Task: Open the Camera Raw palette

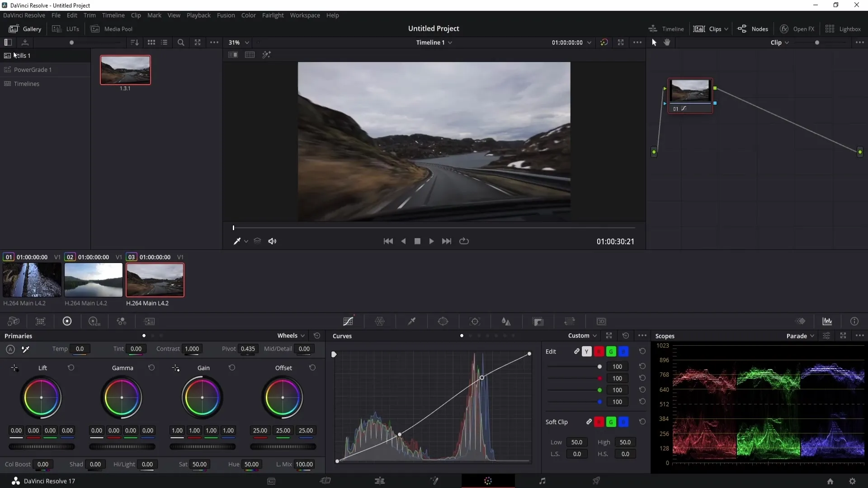Action: tap(14, 321)
